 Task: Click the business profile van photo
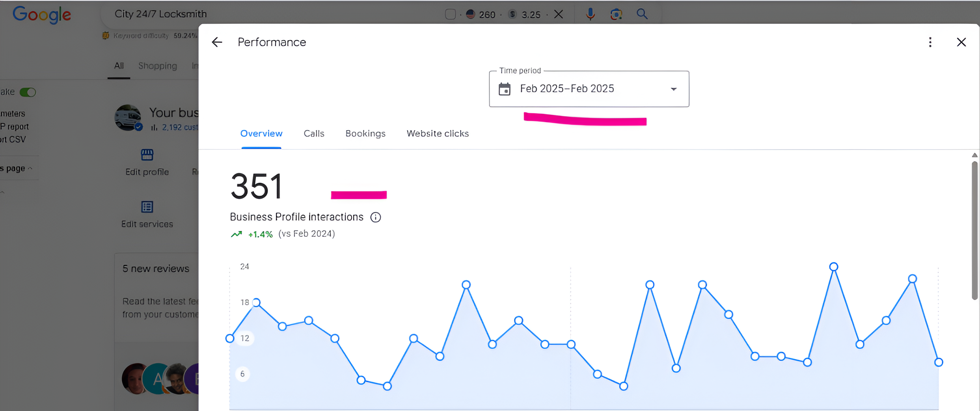(x=128, y=118)
